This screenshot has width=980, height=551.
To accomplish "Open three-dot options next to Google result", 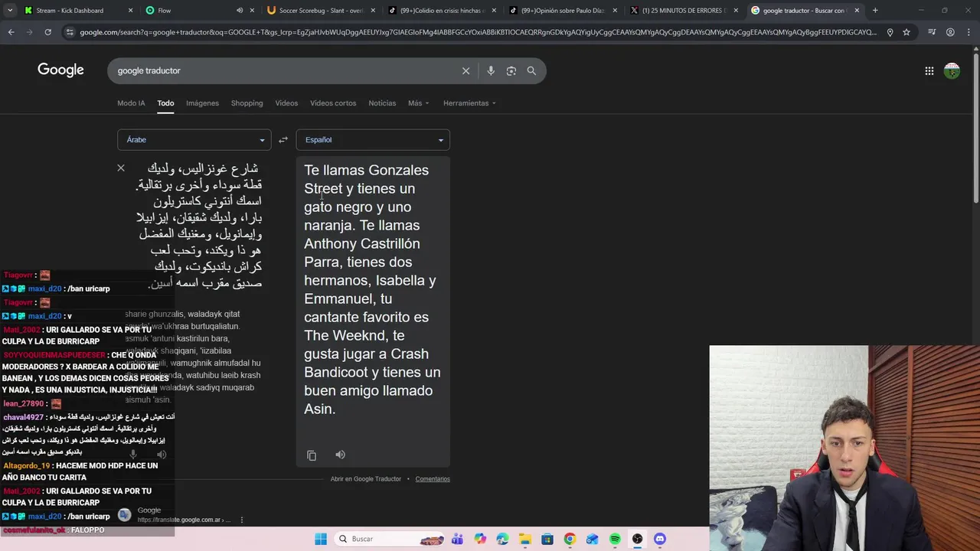I will click(x=242, y=520).
